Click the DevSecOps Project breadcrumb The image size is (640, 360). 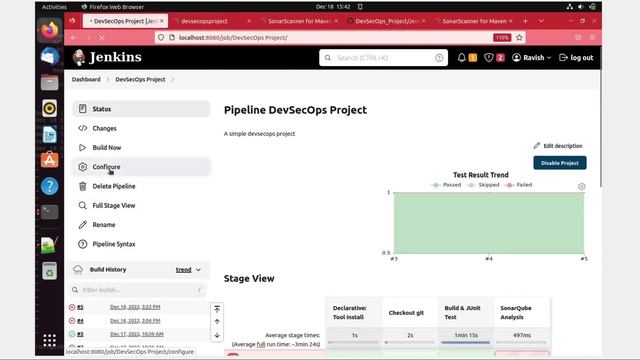140,79
